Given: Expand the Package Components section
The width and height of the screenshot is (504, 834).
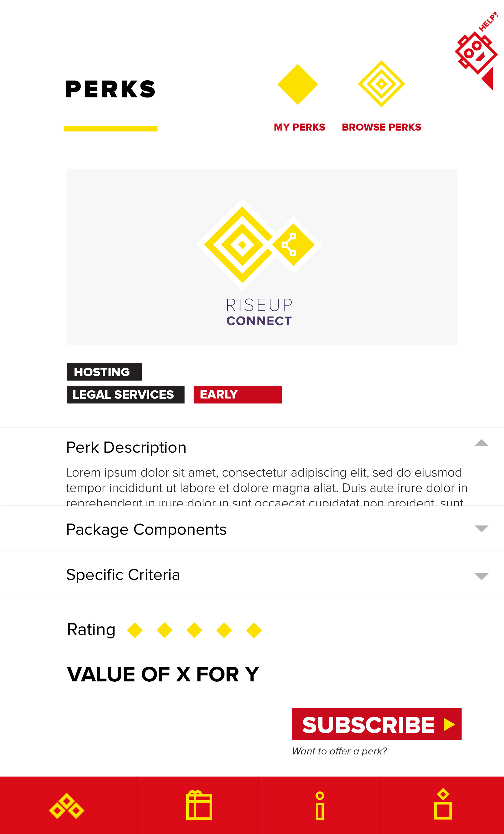Looking at the screenshot, I should coord(481,529).
